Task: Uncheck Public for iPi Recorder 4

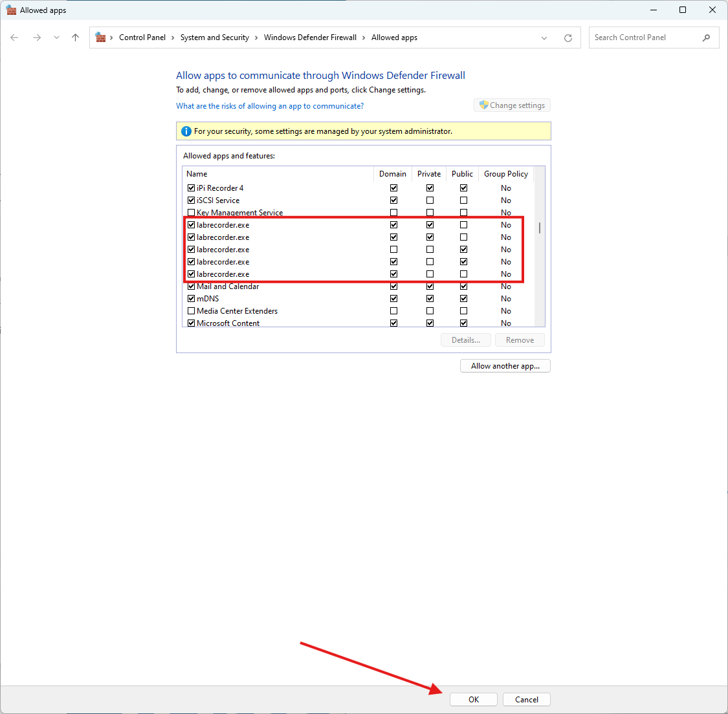Action: [464, 188]
